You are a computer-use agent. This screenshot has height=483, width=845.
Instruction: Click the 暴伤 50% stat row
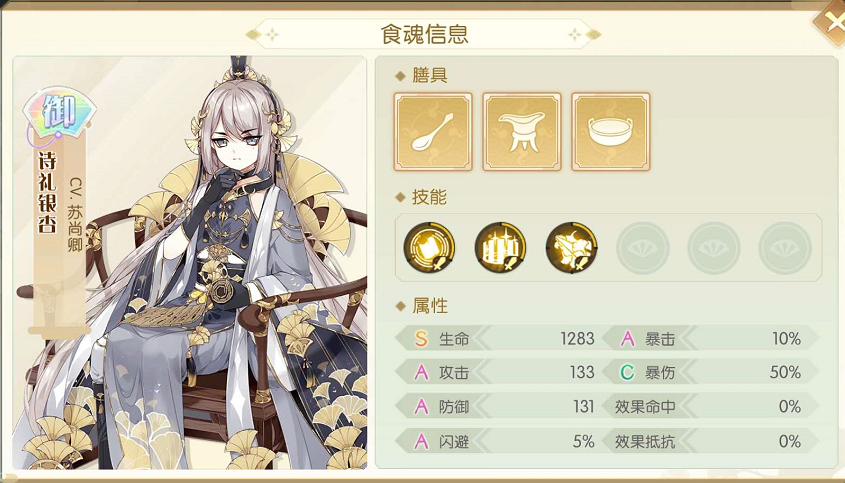click(x=710, y=372)
